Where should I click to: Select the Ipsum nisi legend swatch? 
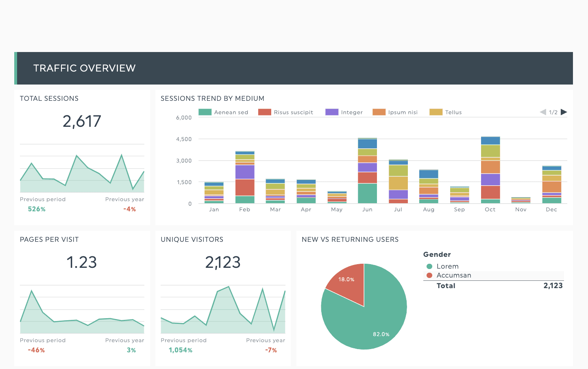pos(379,112)
